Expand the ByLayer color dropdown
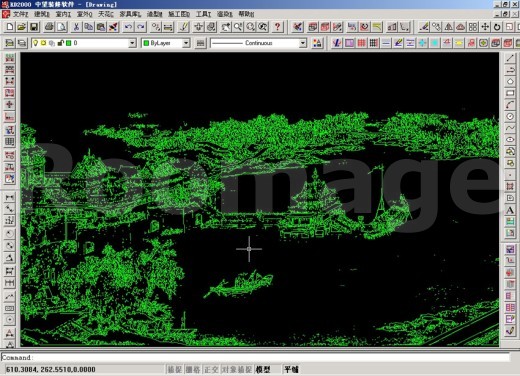 point(166,43)
